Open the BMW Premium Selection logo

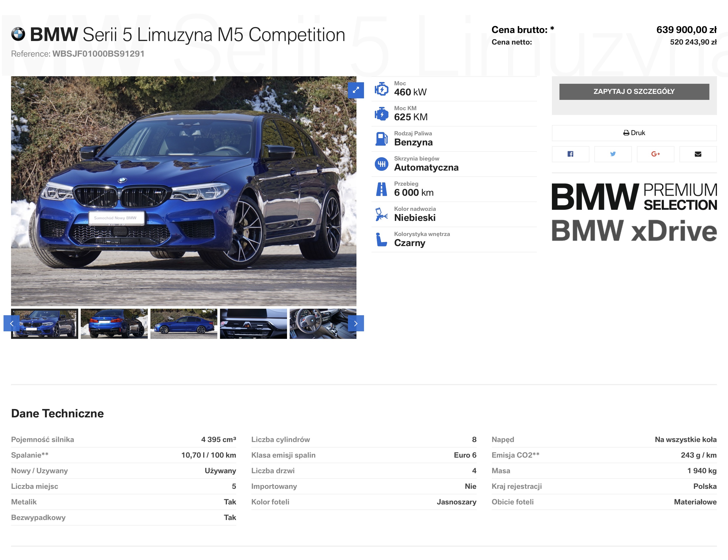point(634,197)
